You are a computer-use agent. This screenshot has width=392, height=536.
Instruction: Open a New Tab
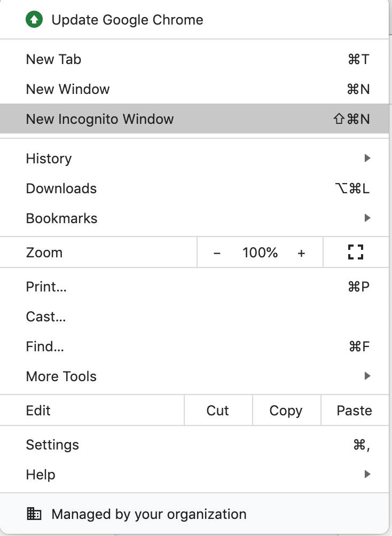pos(54,59)
